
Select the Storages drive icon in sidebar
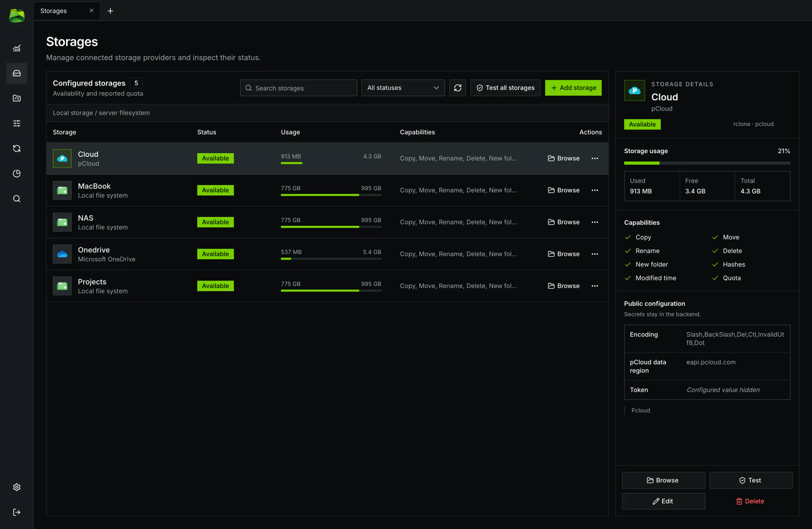[16, 73]
